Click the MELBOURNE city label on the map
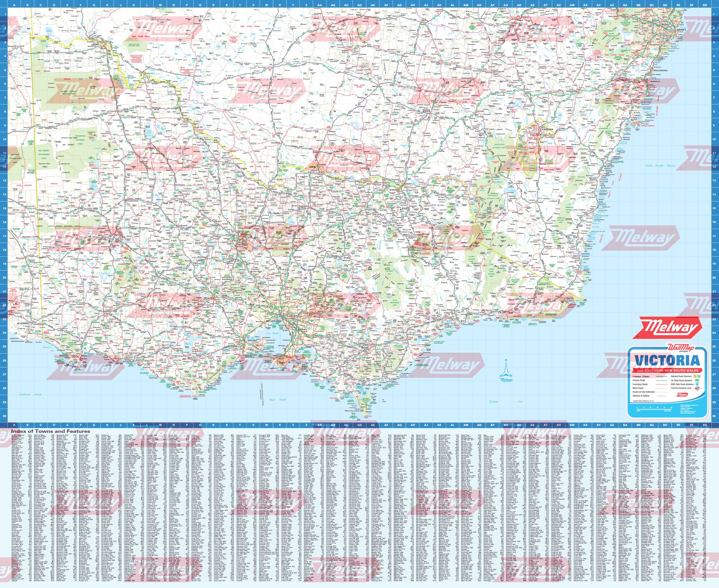Image resolution: width=719 pixels, height=588 pixels. (274, 321)
